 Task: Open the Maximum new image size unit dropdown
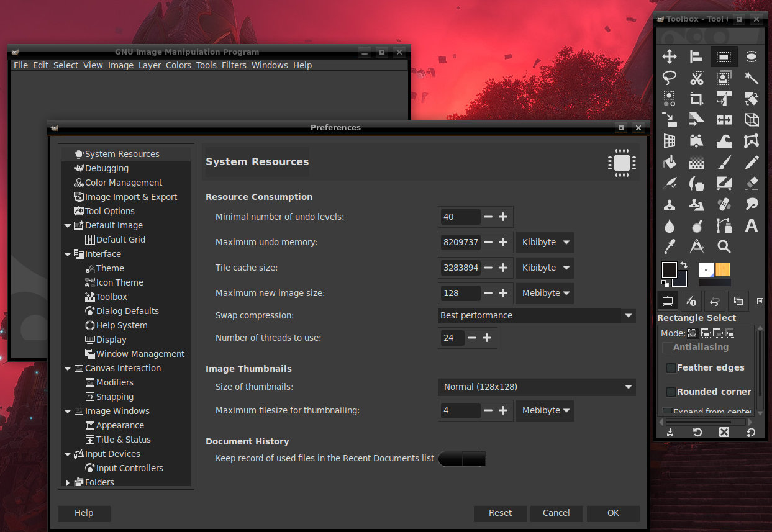tap(545, 293)
